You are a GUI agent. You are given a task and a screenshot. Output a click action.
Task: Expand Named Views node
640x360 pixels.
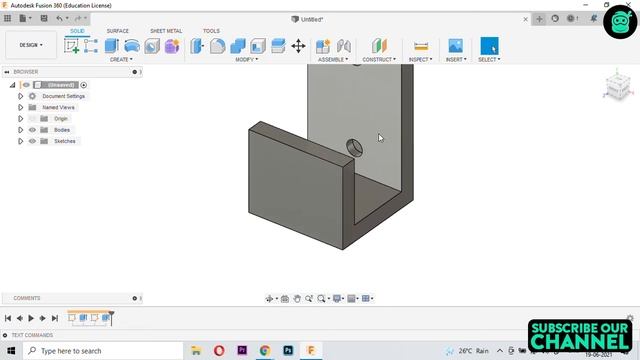coord(20,107)
